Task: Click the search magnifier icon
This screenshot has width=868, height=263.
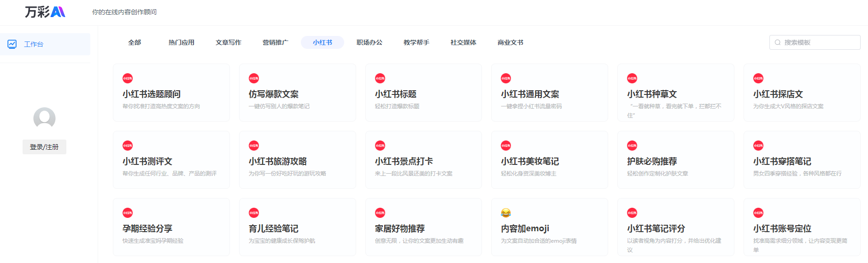Action: pos(778,42)
